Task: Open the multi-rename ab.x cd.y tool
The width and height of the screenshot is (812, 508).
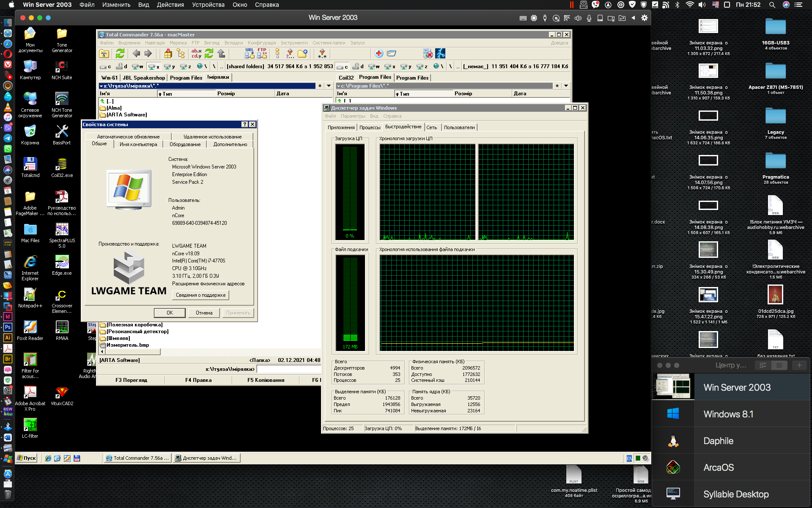Action: [196, 53]
